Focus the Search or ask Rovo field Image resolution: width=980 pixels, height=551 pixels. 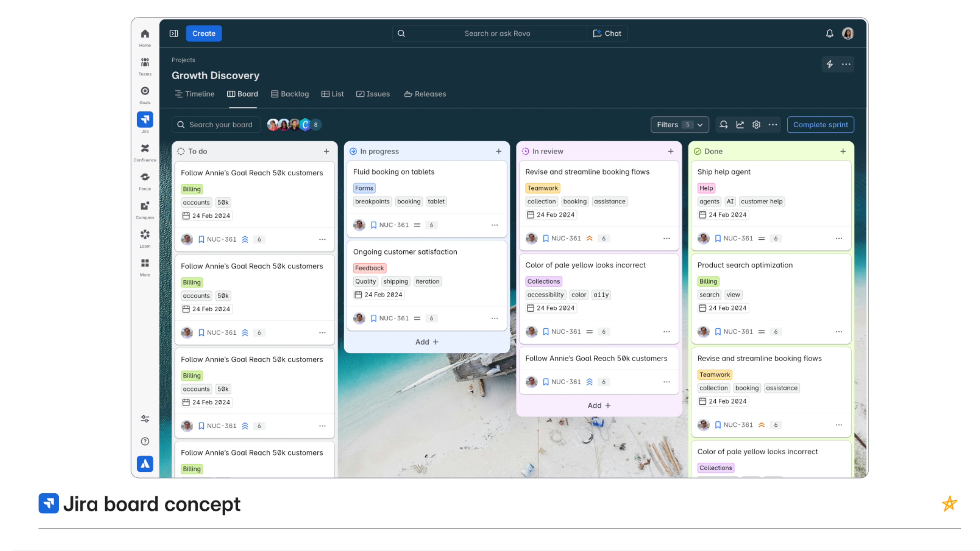pyautogui.click(x=490, y=33)
